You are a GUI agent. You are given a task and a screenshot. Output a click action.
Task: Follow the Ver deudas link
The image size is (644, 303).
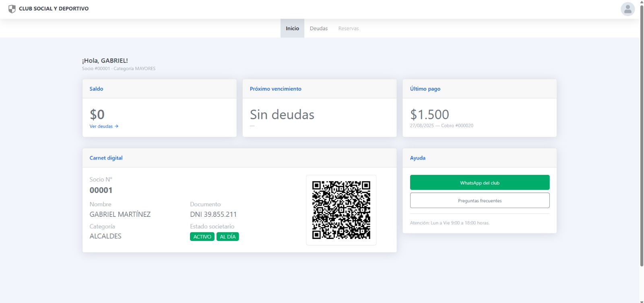tap(101, 127)
